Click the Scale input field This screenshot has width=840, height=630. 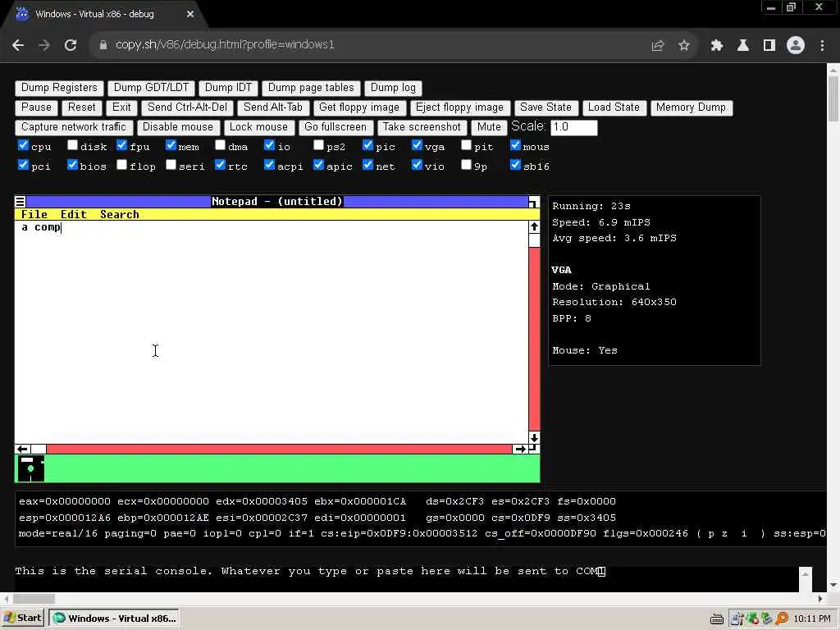click(573, 127)
